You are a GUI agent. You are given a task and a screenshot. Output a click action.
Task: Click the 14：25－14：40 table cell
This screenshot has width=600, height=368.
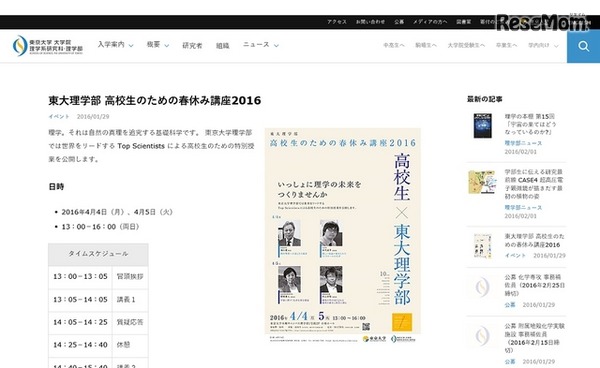click(80, 345)
